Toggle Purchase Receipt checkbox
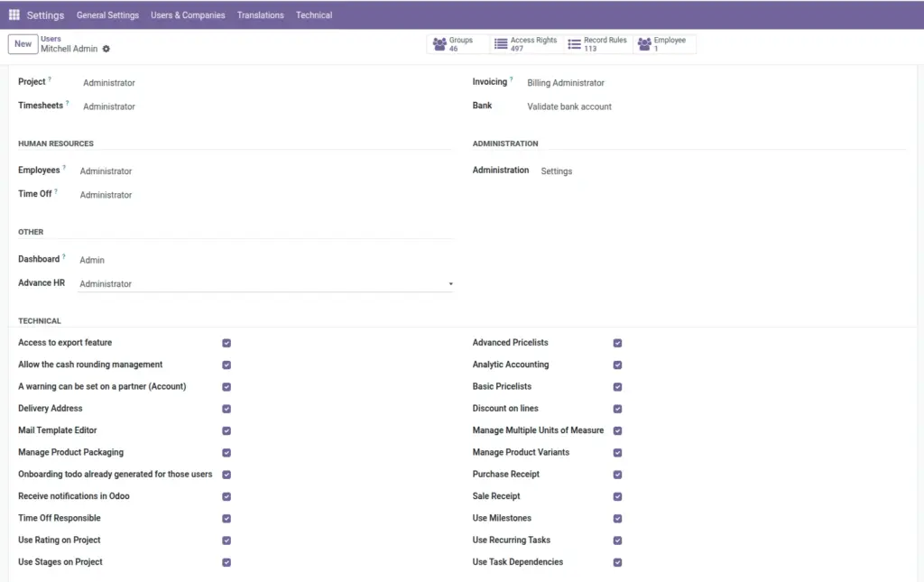 pyautogui.click(x=617, y=475)
